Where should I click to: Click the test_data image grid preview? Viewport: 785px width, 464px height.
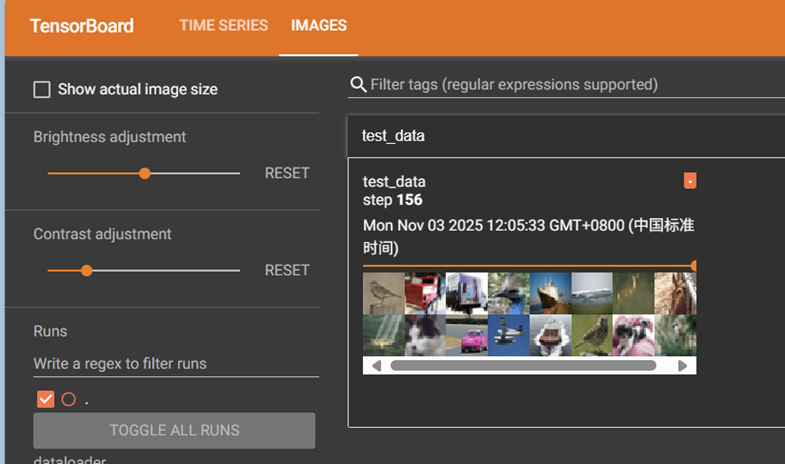[529, 314]
